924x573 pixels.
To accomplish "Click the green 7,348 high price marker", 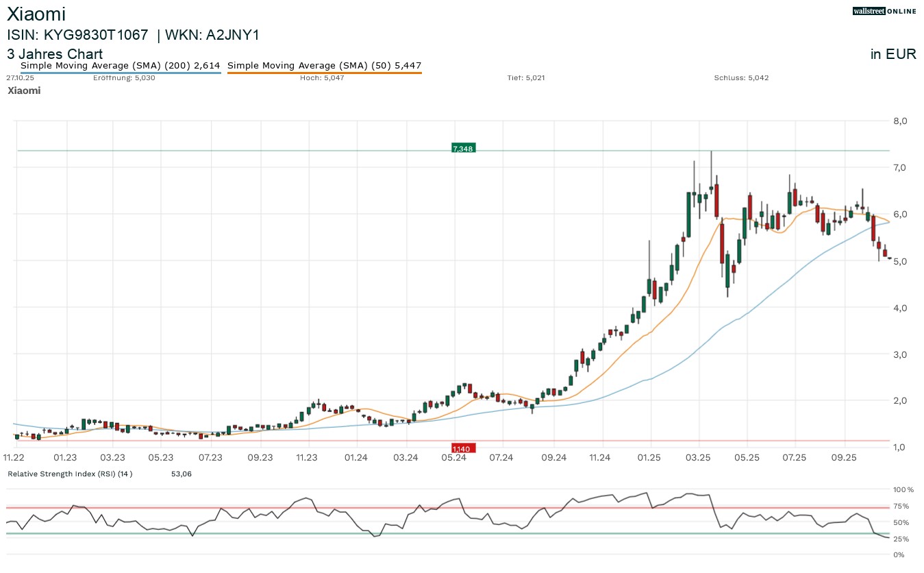I will 463,148.
